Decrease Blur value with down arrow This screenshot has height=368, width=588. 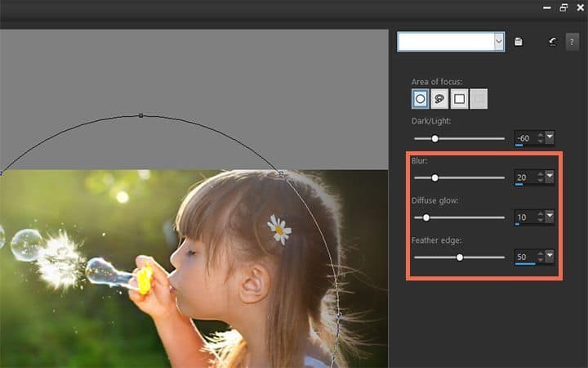click(541, 181)
